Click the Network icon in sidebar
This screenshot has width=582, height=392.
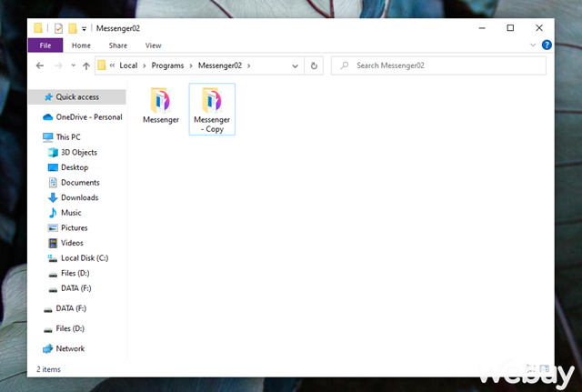(x=48, y=348)
